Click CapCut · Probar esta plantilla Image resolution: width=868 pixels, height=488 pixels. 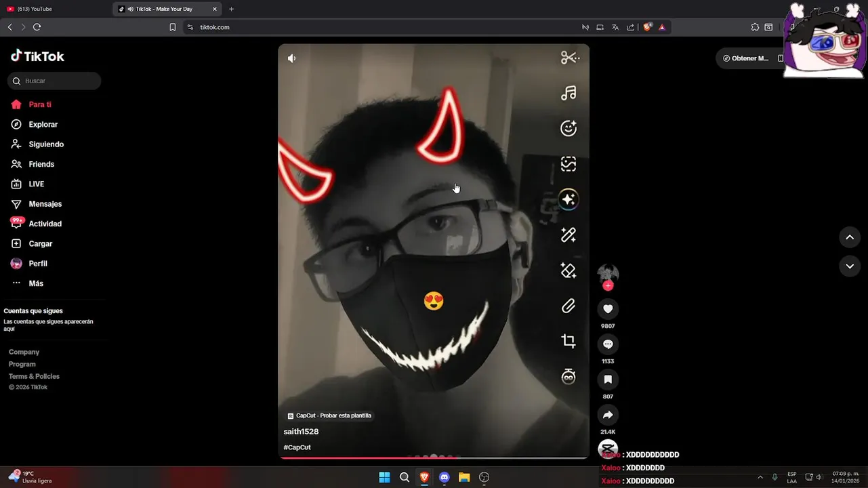(x=329, y=415)
